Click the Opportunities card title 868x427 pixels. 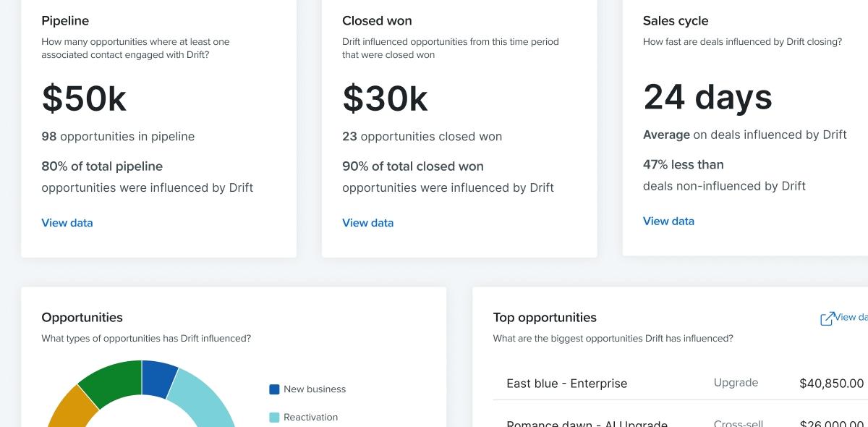pyautogui.click(x=82, y=318)
